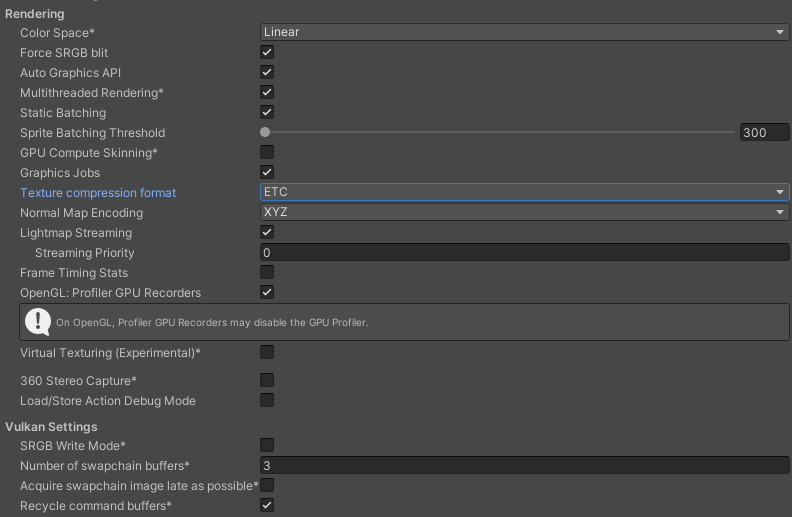Enable Frame Timing Stats
This screenshot has width=792, height=517.
pos(267,272)
